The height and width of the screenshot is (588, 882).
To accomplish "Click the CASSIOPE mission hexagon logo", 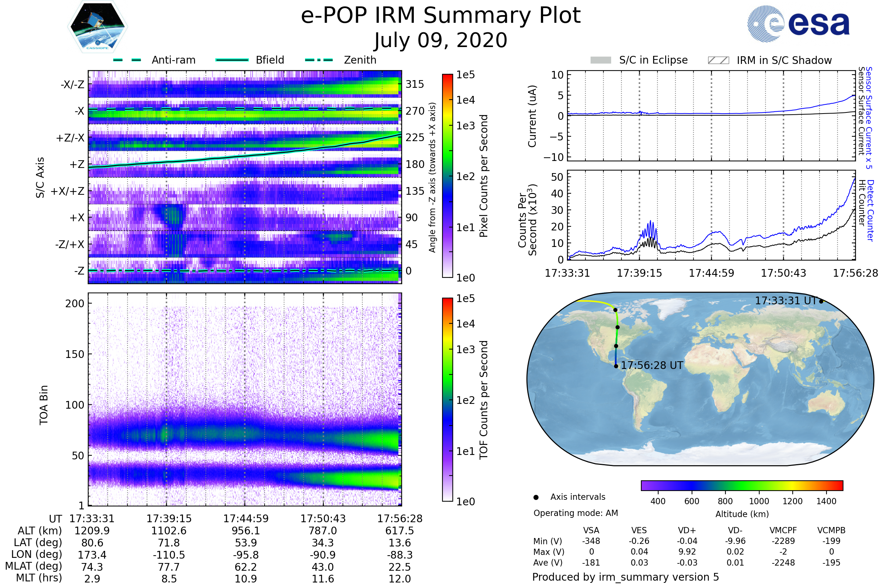I will pyautogui.click(x=97, y=27).
